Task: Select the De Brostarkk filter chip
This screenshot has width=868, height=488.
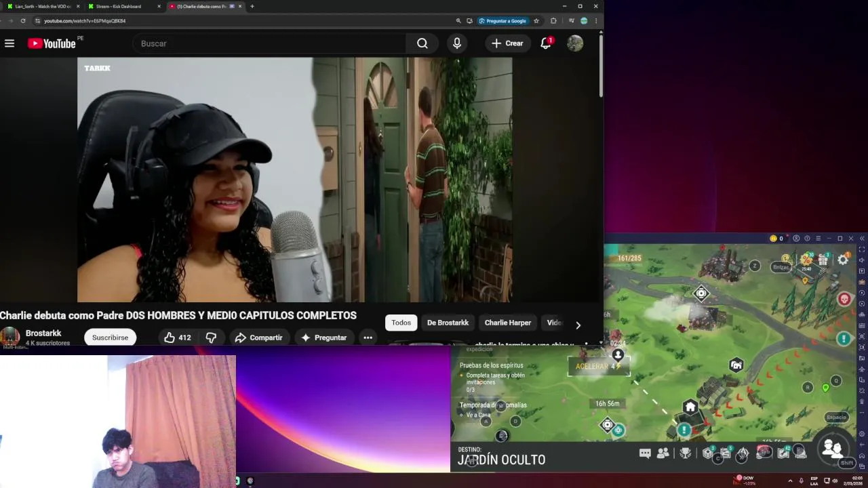Action: [x=448, y=323]
